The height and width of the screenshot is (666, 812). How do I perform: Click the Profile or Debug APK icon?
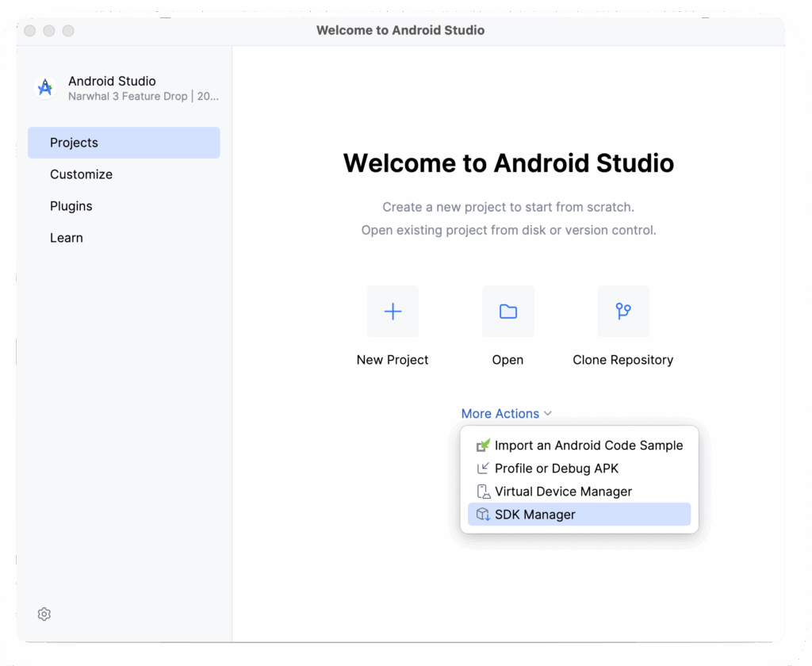pos(483,469)
